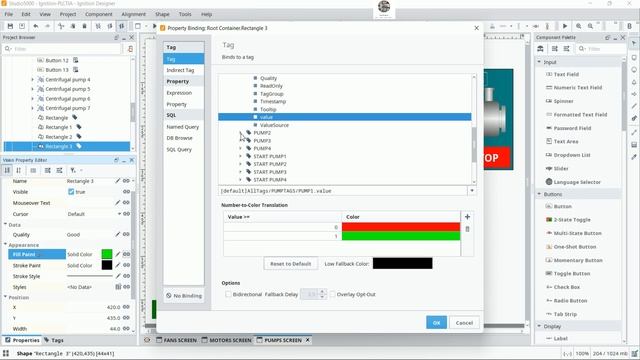Switch property editor to alphabetical sort
The width and height of the screenshot is (640, 360).
19,170
